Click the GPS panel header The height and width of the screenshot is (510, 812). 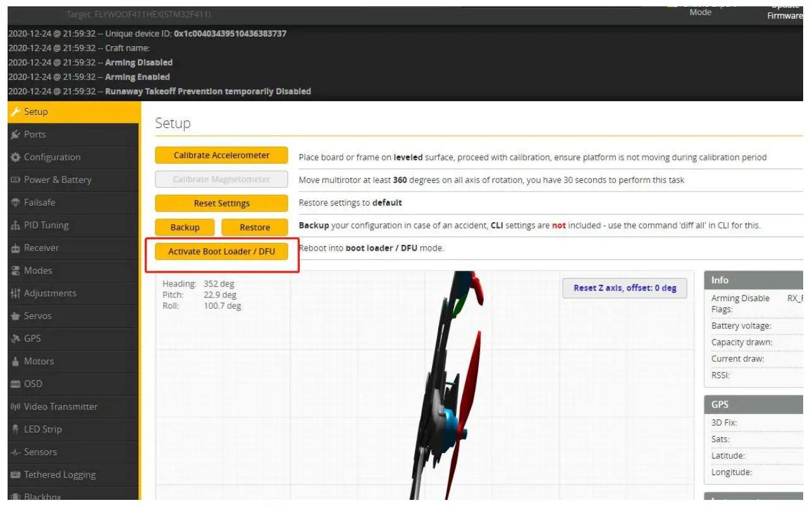[x=753, y=404]
